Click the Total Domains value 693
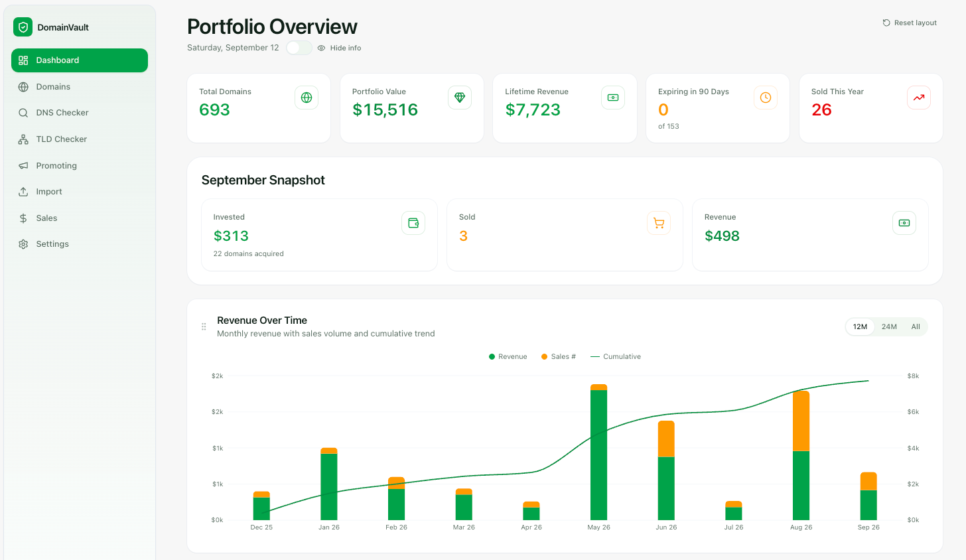Image resolution: width=966 pixels, height=560 pixels. point(214,110)
